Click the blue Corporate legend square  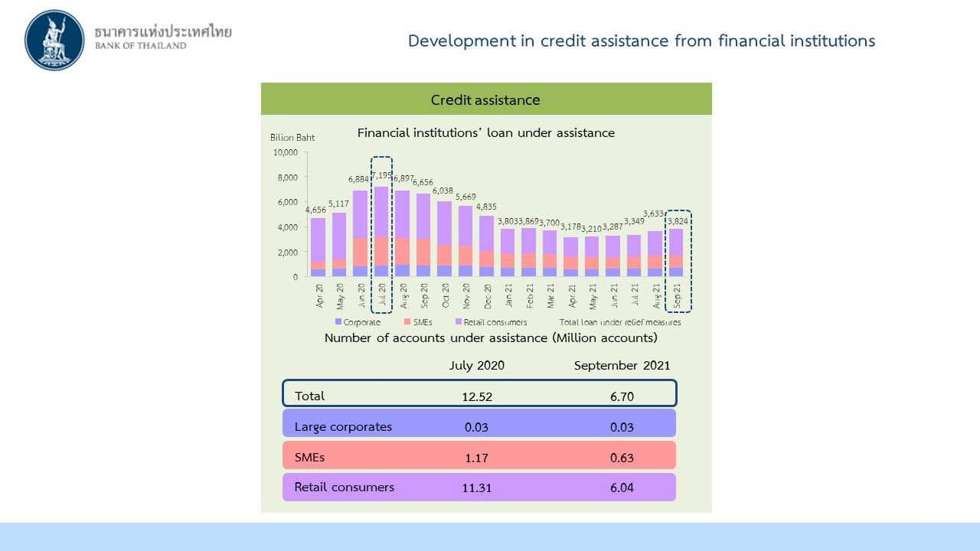pyautogui.click(x=338, y=322)
